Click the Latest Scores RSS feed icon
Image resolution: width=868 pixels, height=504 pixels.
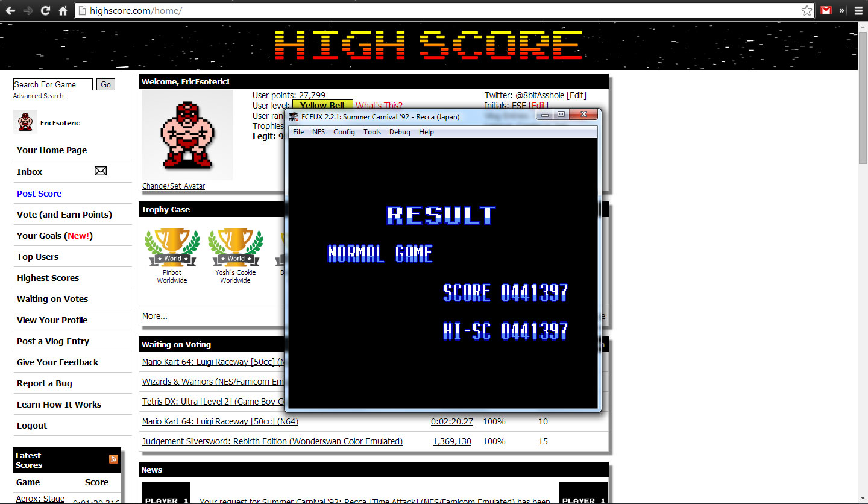(113, 459)
